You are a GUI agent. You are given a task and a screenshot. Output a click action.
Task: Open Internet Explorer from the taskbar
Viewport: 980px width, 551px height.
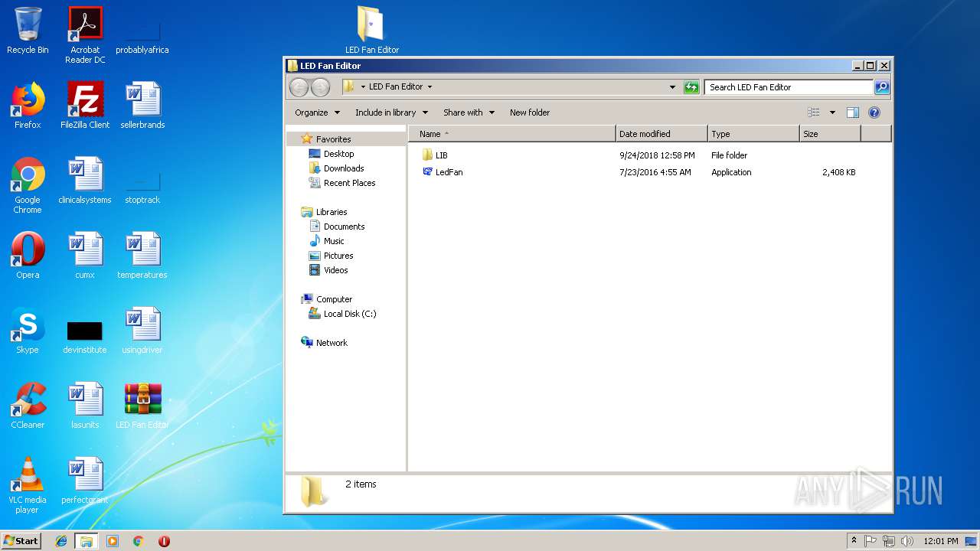(x=61, y=541)
